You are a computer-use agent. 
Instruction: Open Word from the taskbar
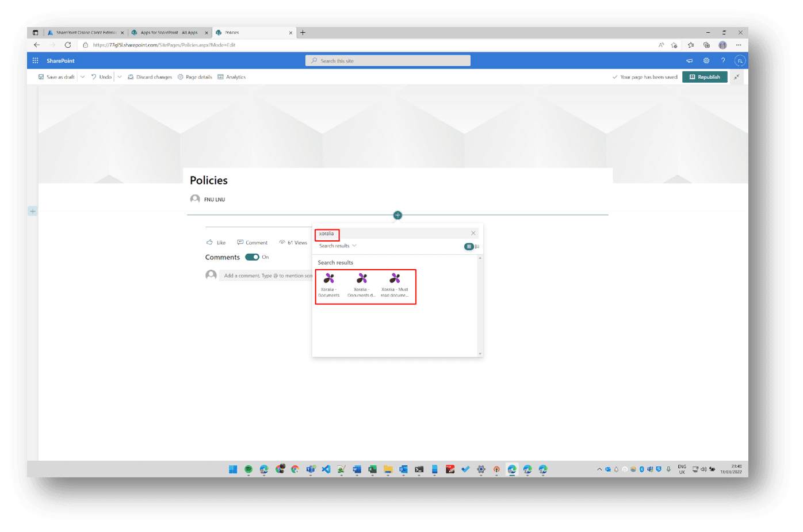tap(357, 469)
